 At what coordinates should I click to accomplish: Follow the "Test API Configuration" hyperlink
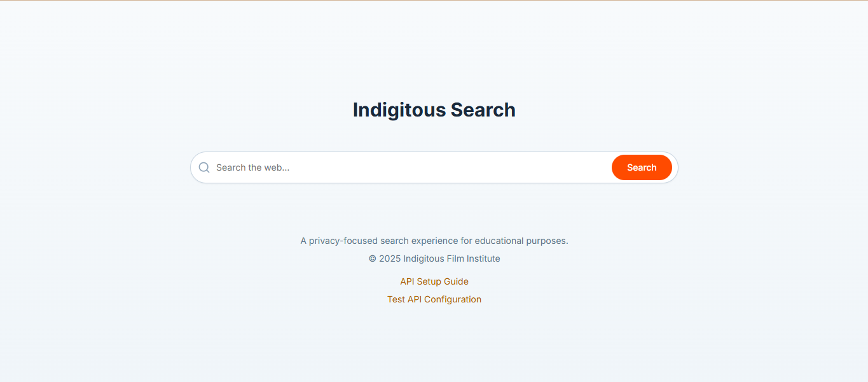point(434,299)
